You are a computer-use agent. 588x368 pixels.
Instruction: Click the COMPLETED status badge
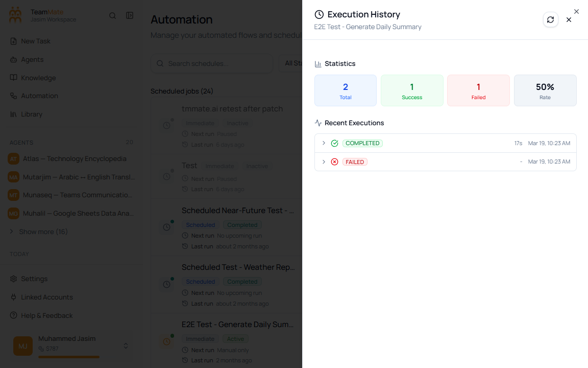click(x=362, y=143)
